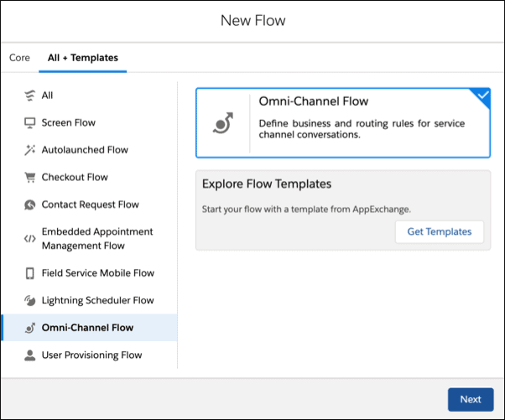
Task: Toggle the checkmark on Omni-Channel Flow card
Action: 482,96
